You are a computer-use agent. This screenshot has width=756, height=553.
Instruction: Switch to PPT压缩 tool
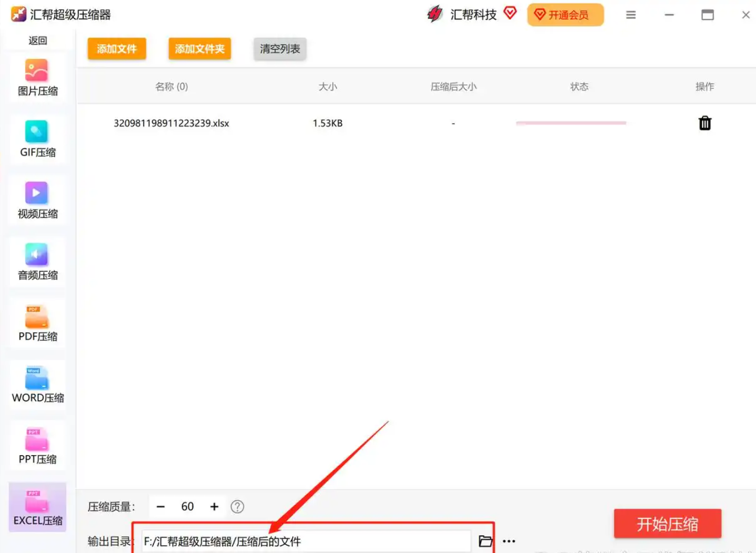coord(37,446)
